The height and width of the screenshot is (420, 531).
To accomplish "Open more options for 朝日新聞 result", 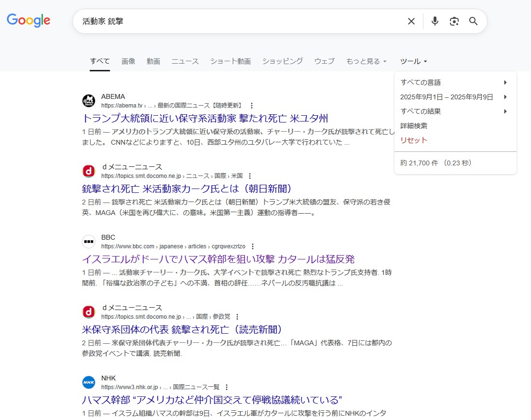I will [249, 176].
